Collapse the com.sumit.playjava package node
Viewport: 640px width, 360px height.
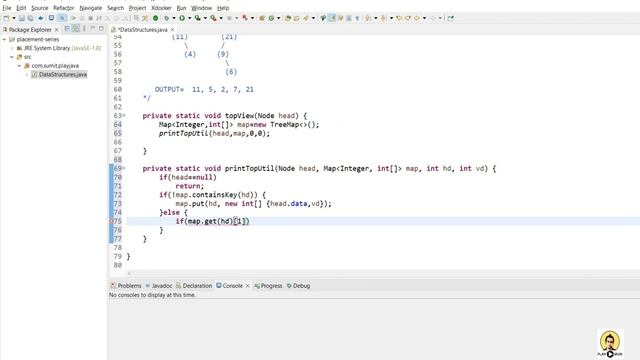(19, 66)
